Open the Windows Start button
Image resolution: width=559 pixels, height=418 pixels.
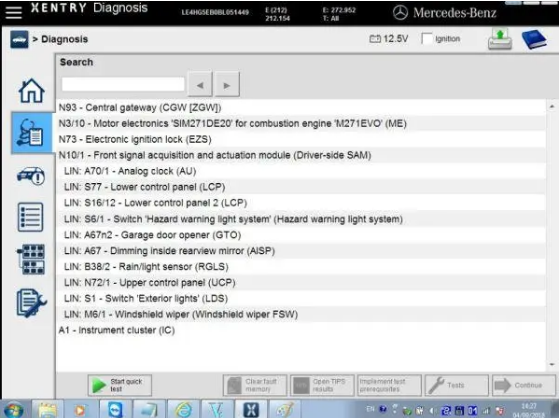pos(13,410)
